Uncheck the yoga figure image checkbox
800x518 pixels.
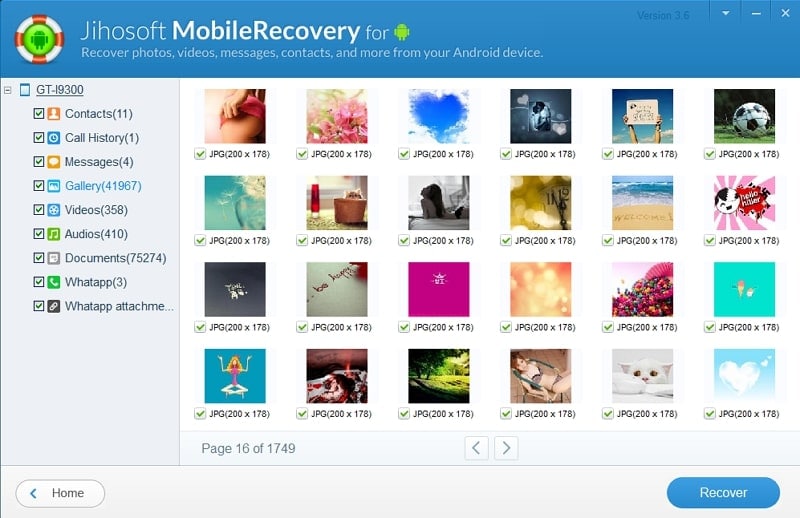[x=200, y=414]
